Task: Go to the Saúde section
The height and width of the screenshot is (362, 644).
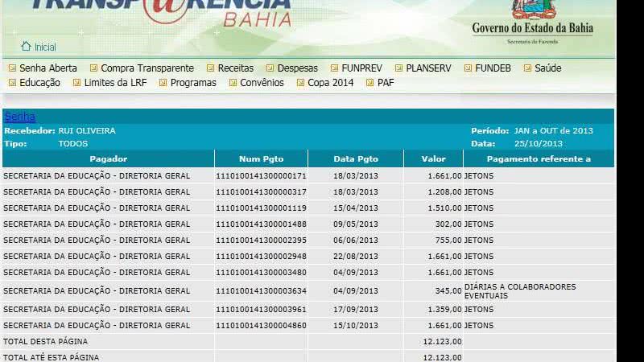Action: point(548,68)
